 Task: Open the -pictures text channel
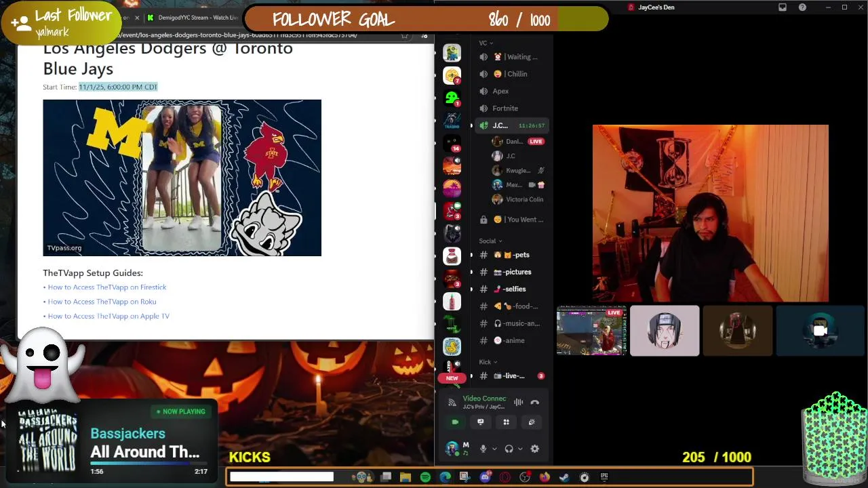click(511, 272)
